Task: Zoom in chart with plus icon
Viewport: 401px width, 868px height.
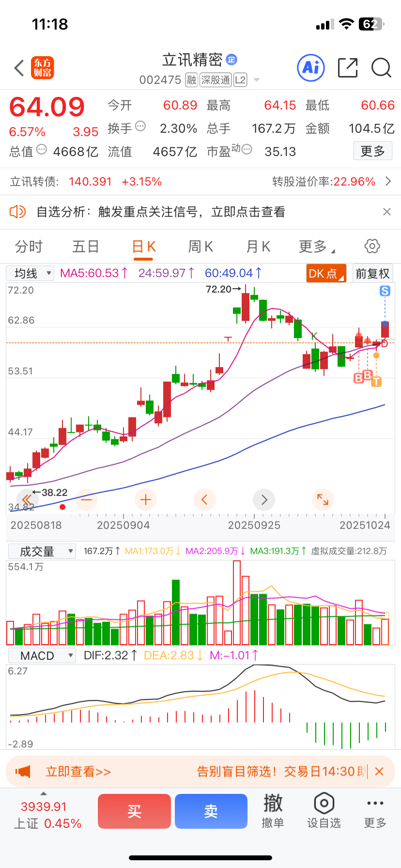Action: click(145, 499)
